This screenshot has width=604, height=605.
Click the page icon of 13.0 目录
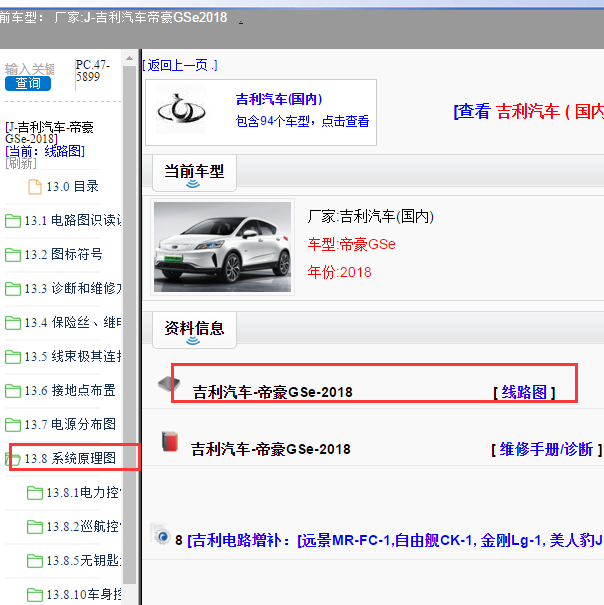point(35,187)
